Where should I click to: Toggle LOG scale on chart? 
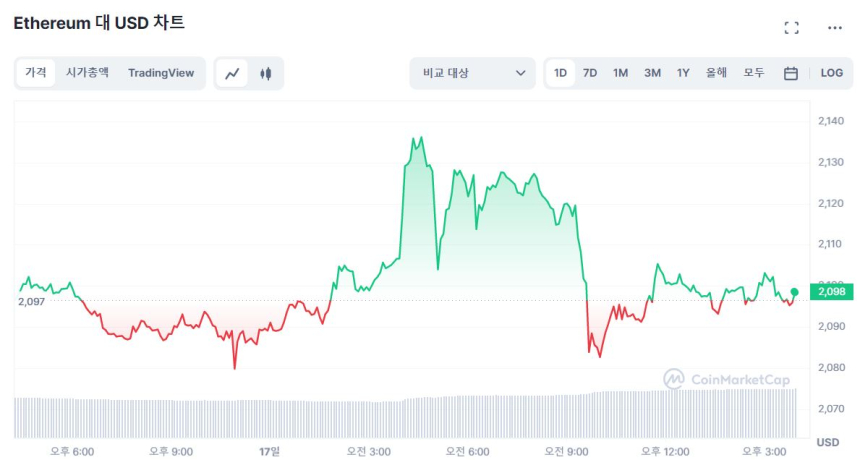tap(831, 73)
